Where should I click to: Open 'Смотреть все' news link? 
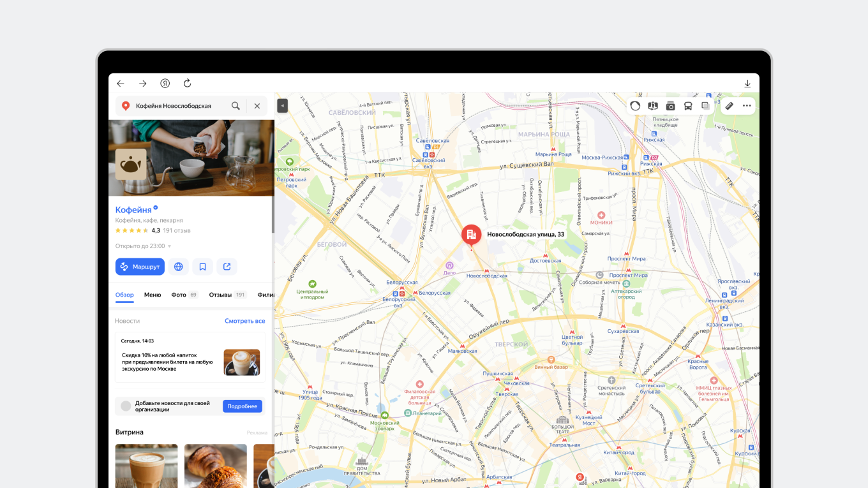pyautogui.click(x=244, y=321)
